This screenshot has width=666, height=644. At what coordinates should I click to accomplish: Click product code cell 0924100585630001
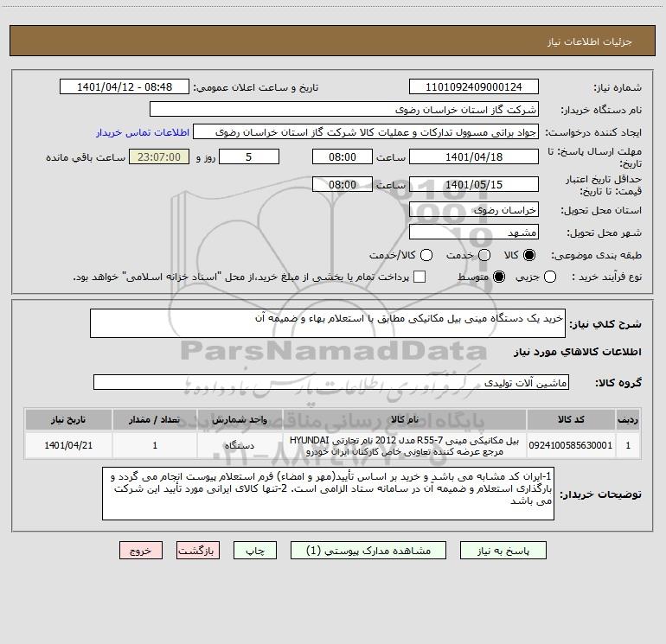click(x=571, y=445)
